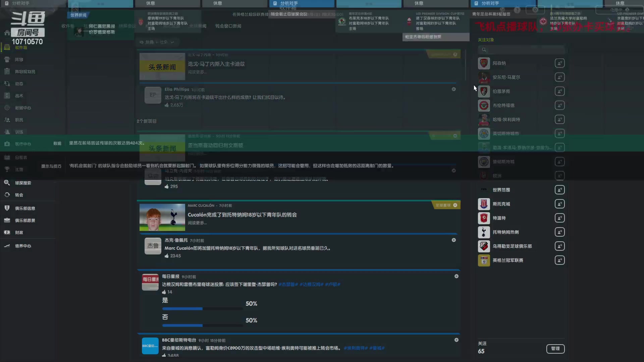Click the #达根汉姆# hashtag
The image size is (644, 362).
click(x=311, y=284)
